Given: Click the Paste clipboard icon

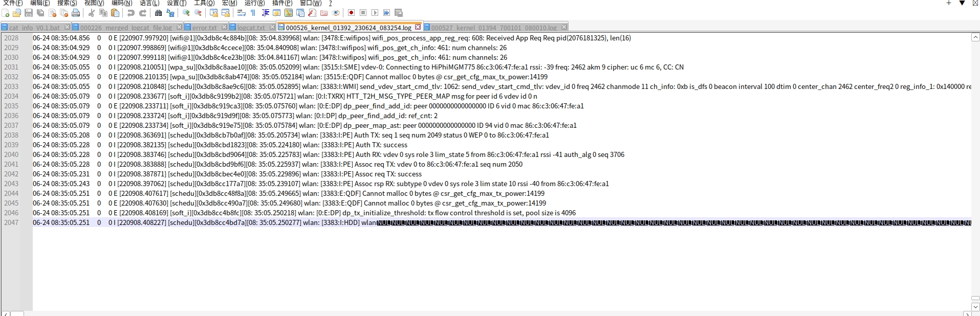Looking at the screenshot, I should coord(115,13).
